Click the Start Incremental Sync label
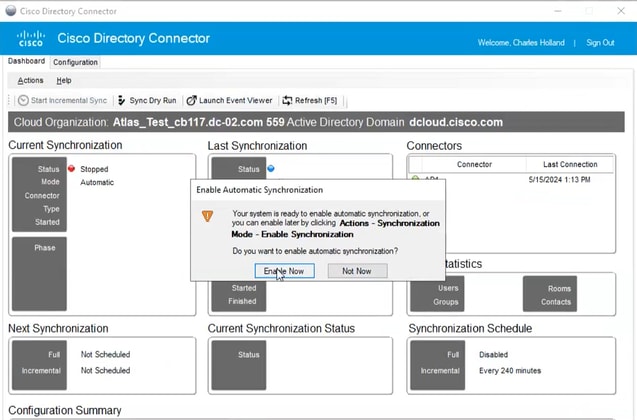637x420 pixels. pos(69,100)
